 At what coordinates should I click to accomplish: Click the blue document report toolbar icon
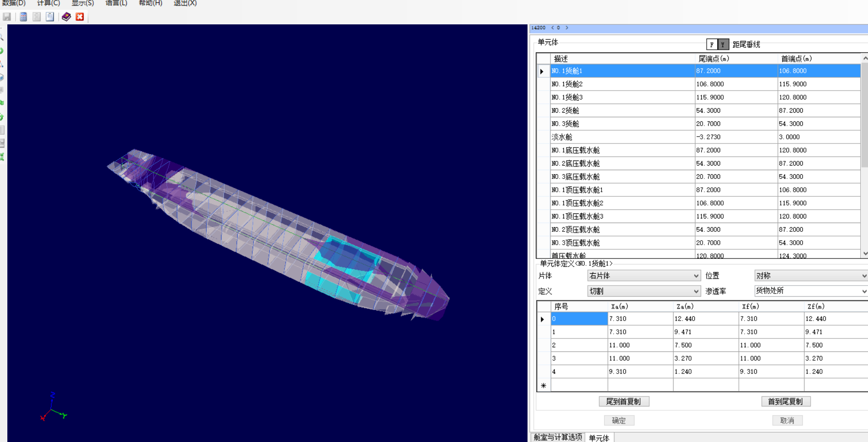coord(50,17)
